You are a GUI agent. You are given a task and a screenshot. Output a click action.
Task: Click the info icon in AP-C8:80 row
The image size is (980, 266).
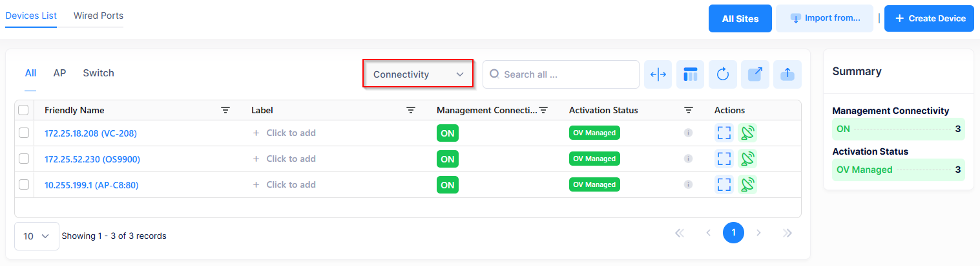(688, 184)
